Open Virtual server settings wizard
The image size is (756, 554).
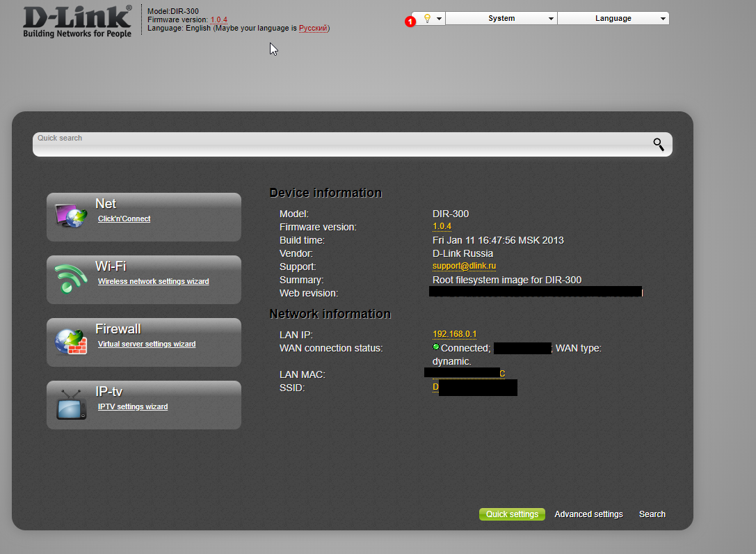tap(147, 344)
